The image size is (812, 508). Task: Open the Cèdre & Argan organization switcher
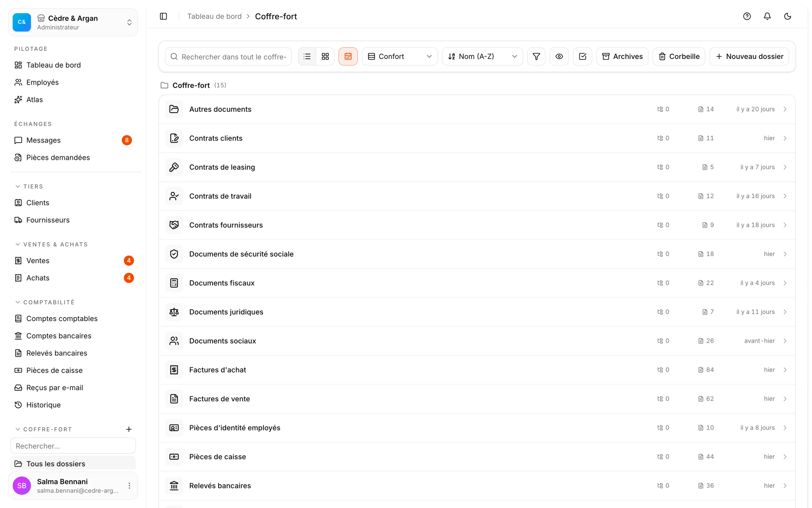(x=73, y=22)
